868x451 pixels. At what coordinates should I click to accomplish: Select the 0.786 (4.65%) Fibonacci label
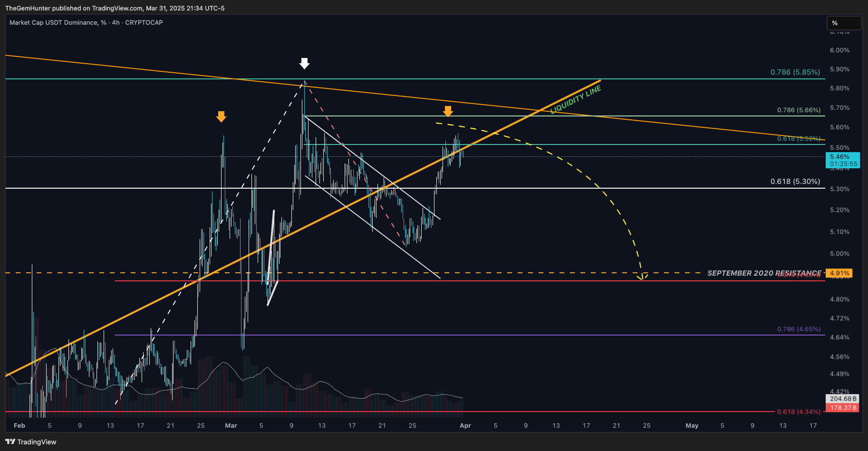pyautogui.click(x=799, y=329)
